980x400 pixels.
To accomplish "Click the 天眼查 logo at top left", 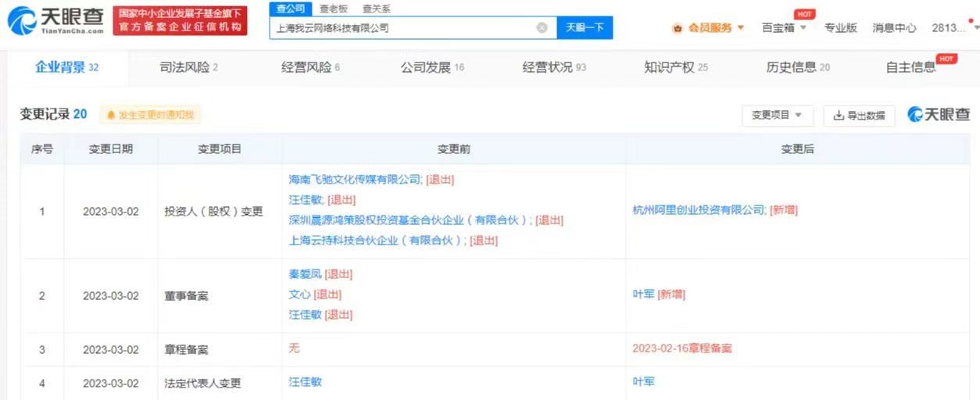I will (x=55, y=20).
